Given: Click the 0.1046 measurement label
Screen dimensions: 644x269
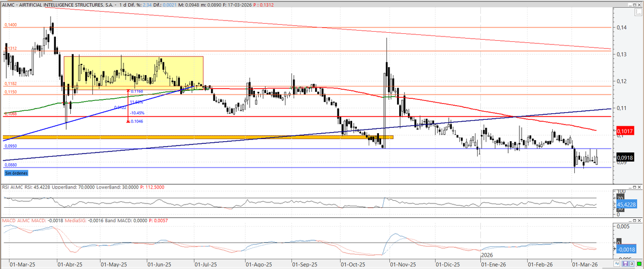Looking at the screenshot, I should point(137,122).
